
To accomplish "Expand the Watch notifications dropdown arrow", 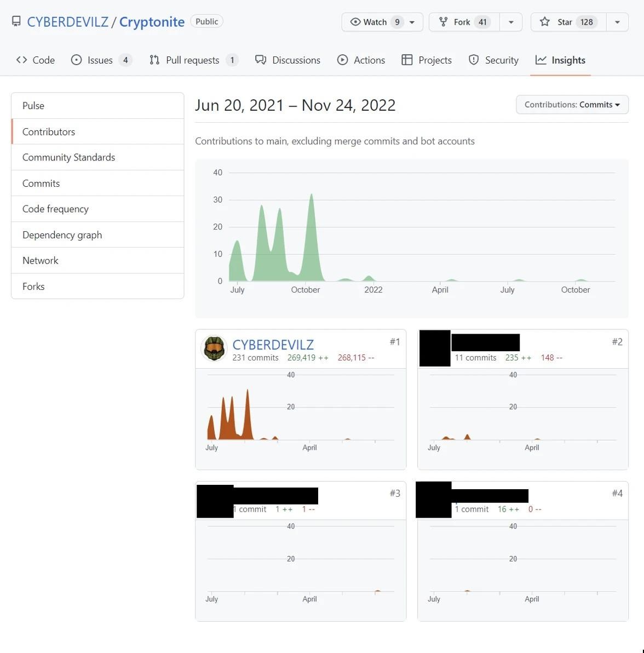I will click(x=412, y=22).
